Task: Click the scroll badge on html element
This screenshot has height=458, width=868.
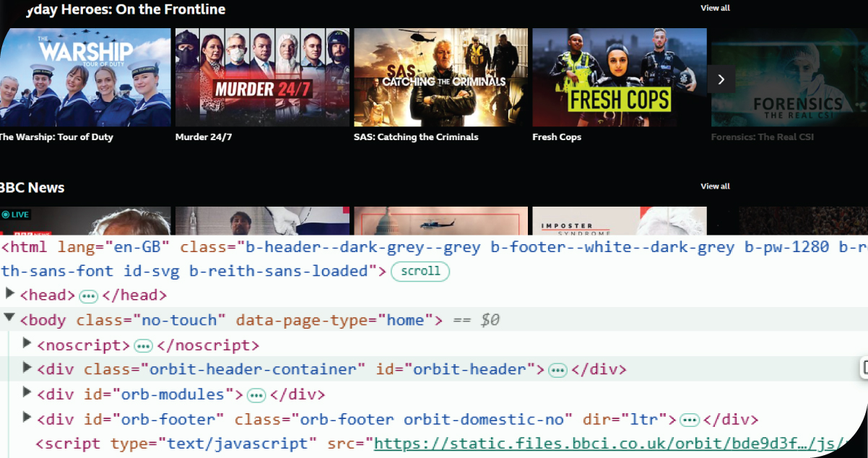Action: point(420,272)
